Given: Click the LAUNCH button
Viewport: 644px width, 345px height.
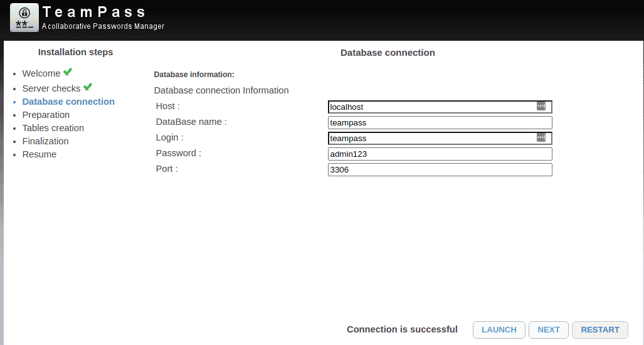Looking at the screenshot, I should pyautogui.click(x=499, y=330).
